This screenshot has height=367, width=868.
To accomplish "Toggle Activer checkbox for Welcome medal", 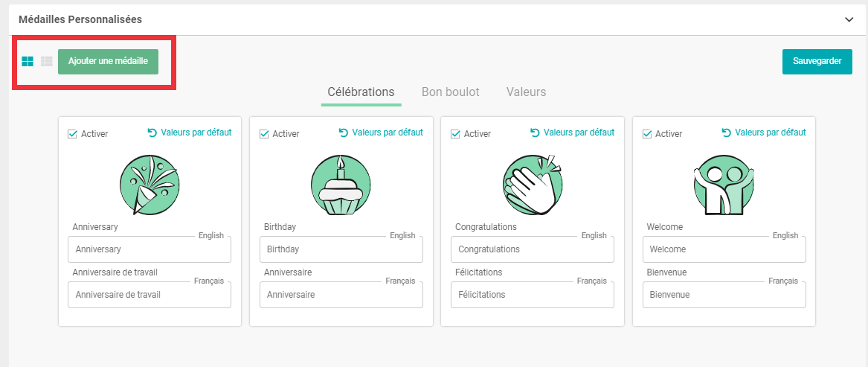I will coord(647,134).
